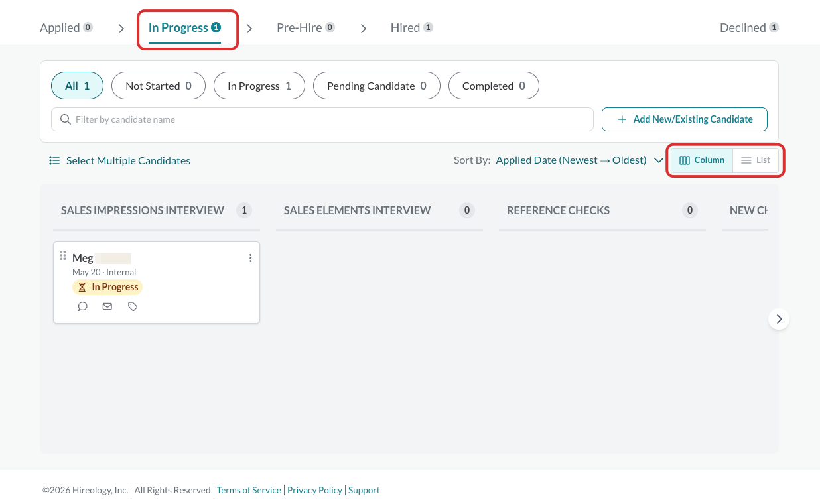Click Add New/Existing Candidate button
This screenshot has height=504, width=820.
[x=685, y=119]
